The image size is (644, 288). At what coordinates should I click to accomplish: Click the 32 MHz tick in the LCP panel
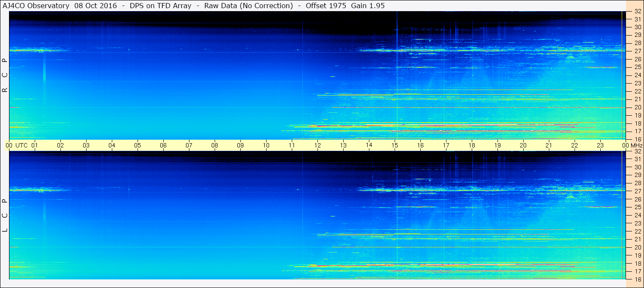pos(638,151)
